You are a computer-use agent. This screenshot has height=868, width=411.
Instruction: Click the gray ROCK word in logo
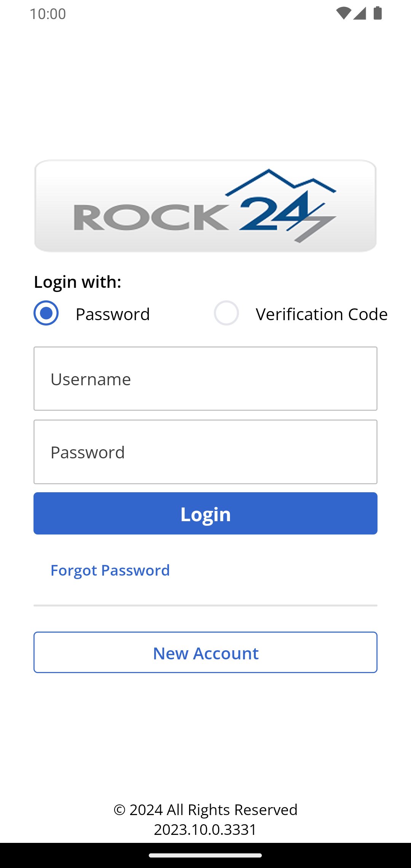tap(150, 218)
